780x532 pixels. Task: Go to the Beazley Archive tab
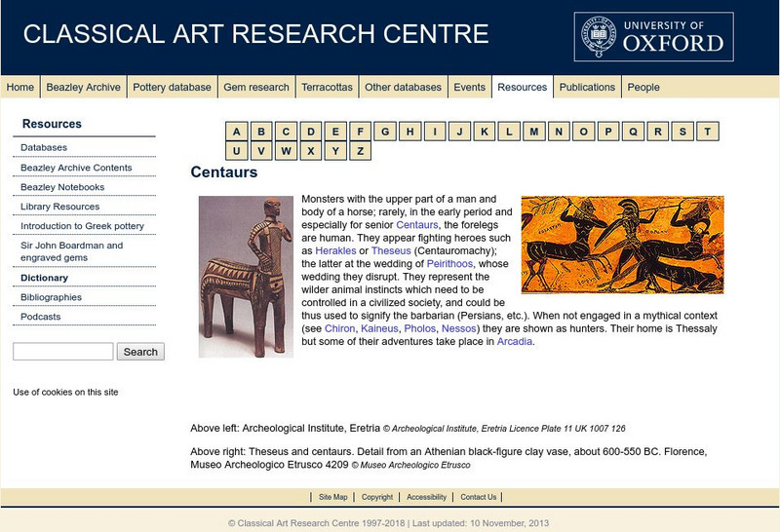click(x=83, y=87)
